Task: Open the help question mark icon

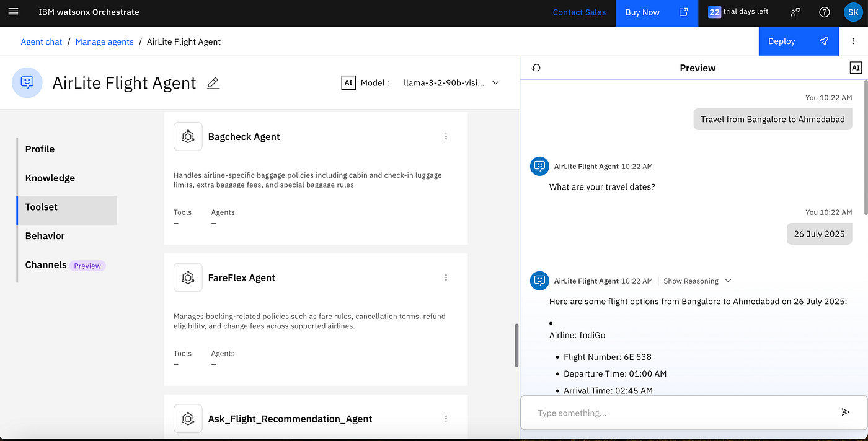Action: [824, 12]
